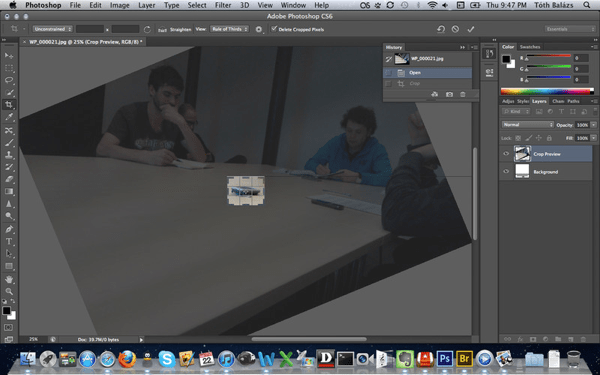Open the Unconstrained aspect ratio dropdown
Screen dimensions: 600x375
52,29
